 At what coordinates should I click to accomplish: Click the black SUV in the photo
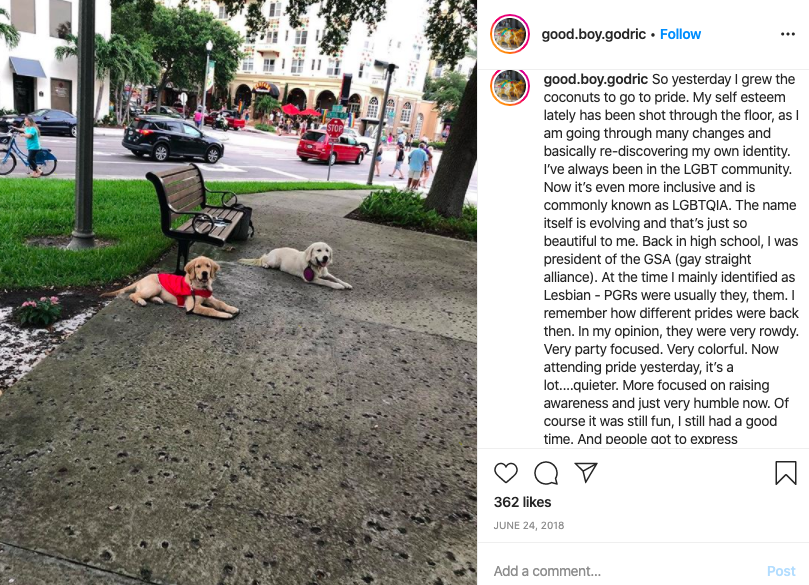173,138
